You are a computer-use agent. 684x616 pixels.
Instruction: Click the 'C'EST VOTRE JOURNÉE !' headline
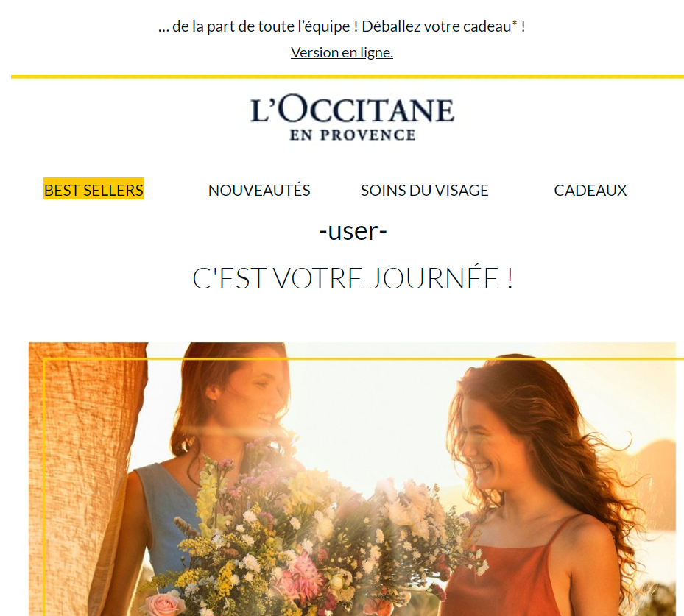pos(353,278)
